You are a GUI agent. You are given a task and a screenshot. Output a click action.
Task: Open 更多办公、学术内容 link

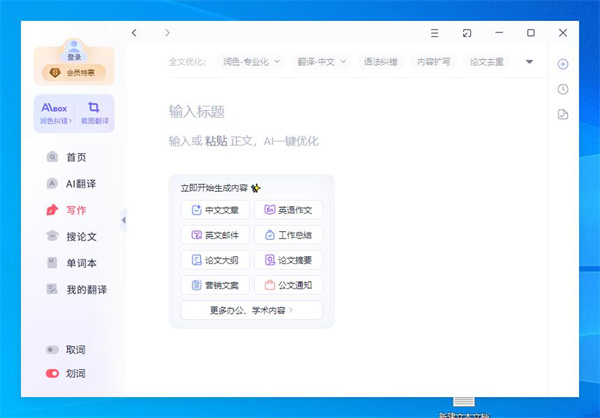(251, 310)
